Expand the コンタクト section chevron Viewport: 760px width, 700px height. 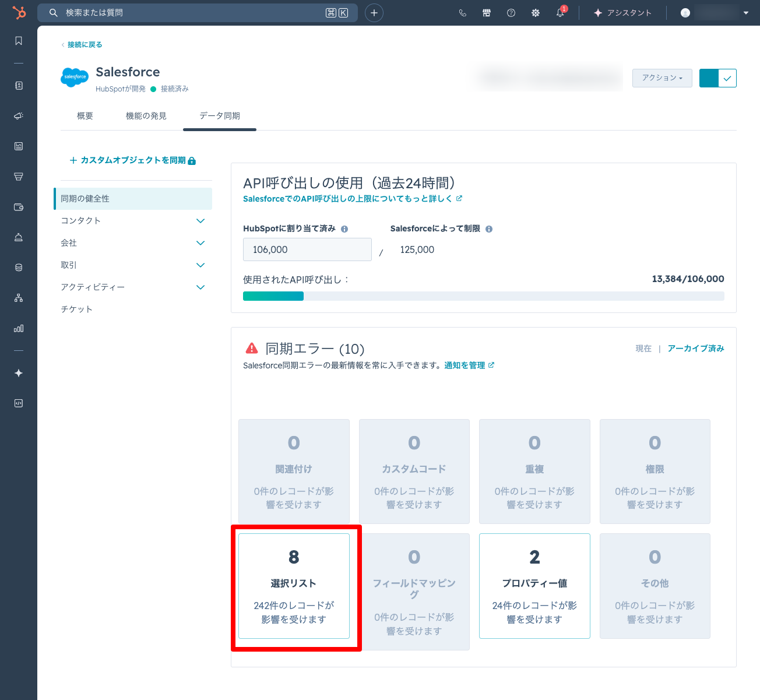click(x=200, y=221)
